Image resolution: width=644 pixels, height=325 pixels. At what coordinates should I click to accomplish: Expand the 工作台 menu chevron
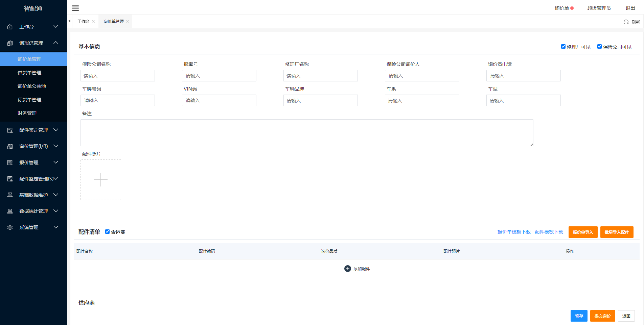pyautogui.click(x=56, y=26)
